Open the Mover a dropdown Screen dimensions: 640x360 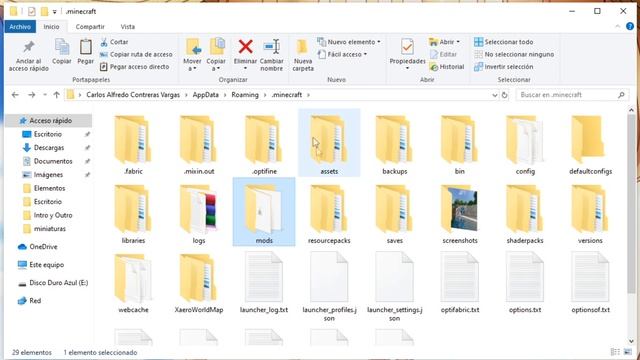(192, 56)
